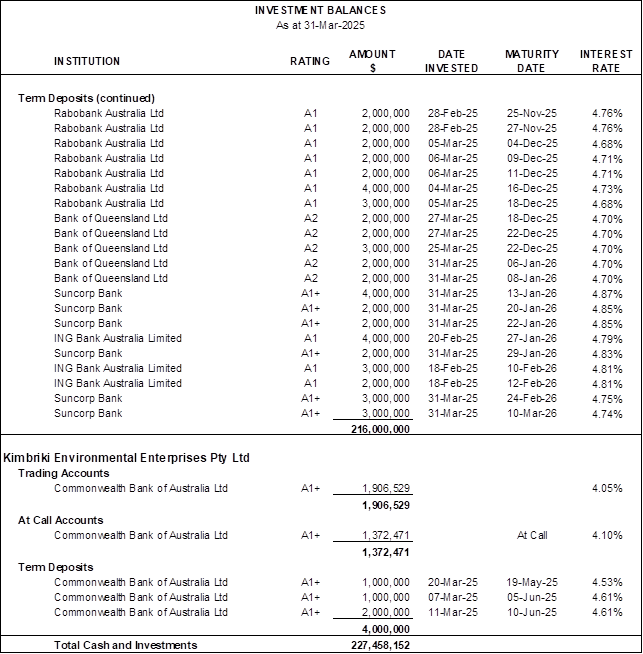The image size is (643, 654).
Task: Select the 4.87% interest rate
Action: click(x=607, y=294)
